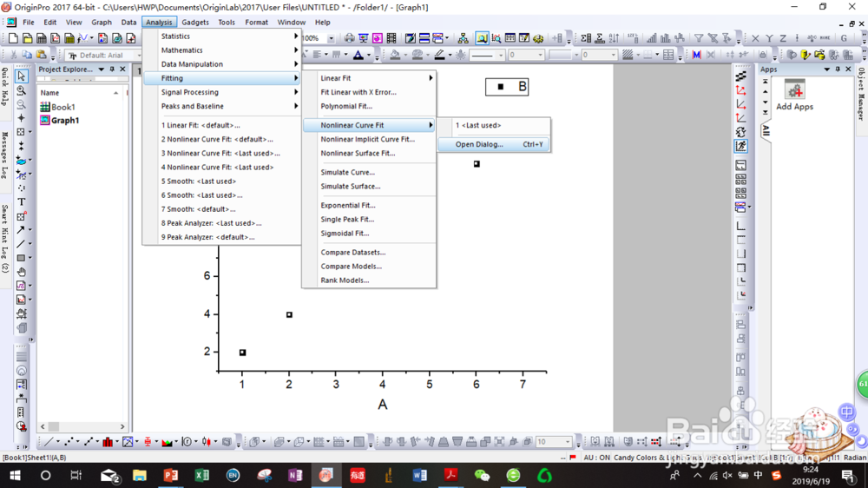Open the line width combo box showing 0
Viewport: 868px width, 488px height.
pos(526,55)
